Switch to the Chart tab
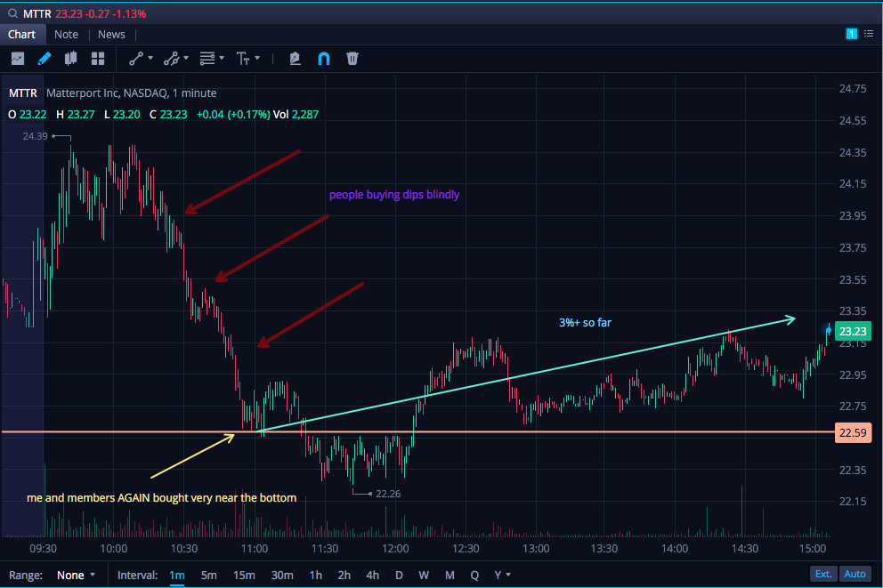Viewport: 883px width, 588px height. click(x=21, y=35)
